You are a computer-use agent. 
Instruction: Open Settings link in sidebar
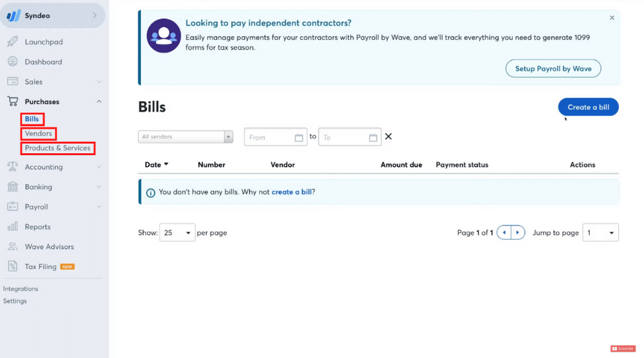tap(15, 301)
